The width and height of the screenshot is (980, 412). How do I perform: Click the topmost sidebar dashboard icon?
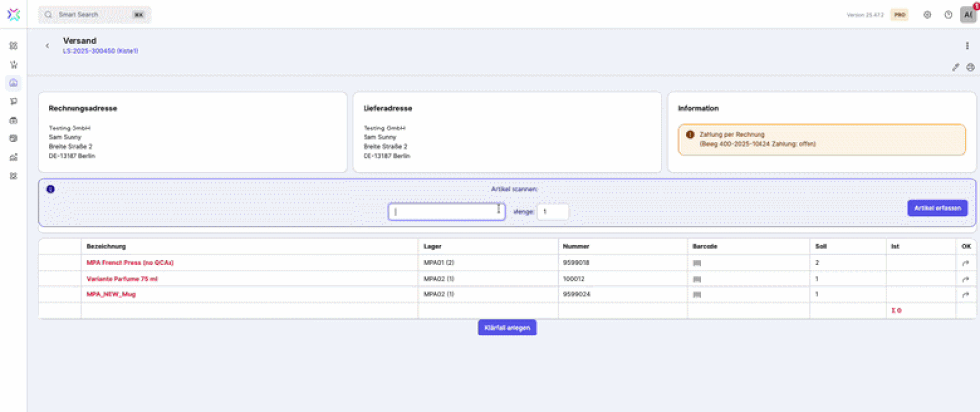[x=14, y=46]
